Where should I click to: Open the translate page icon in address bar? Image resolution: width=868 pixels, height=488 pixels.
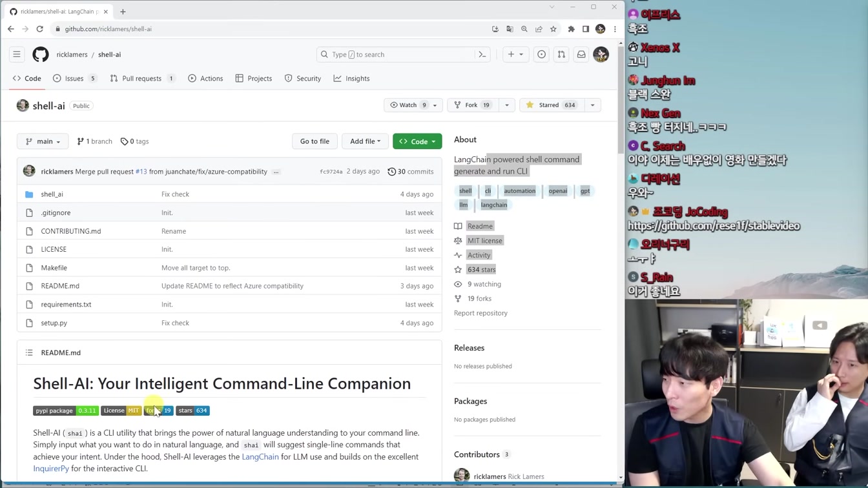pyautogui.click(x=510, y=29)
